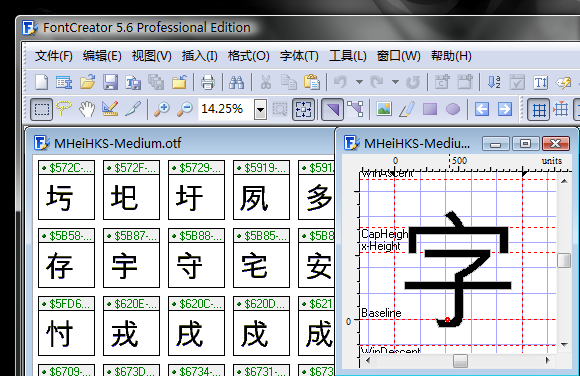Viewport: 580px width, 376px height.
Task: Click red contour point on glyph
Action: coord(447,319)
